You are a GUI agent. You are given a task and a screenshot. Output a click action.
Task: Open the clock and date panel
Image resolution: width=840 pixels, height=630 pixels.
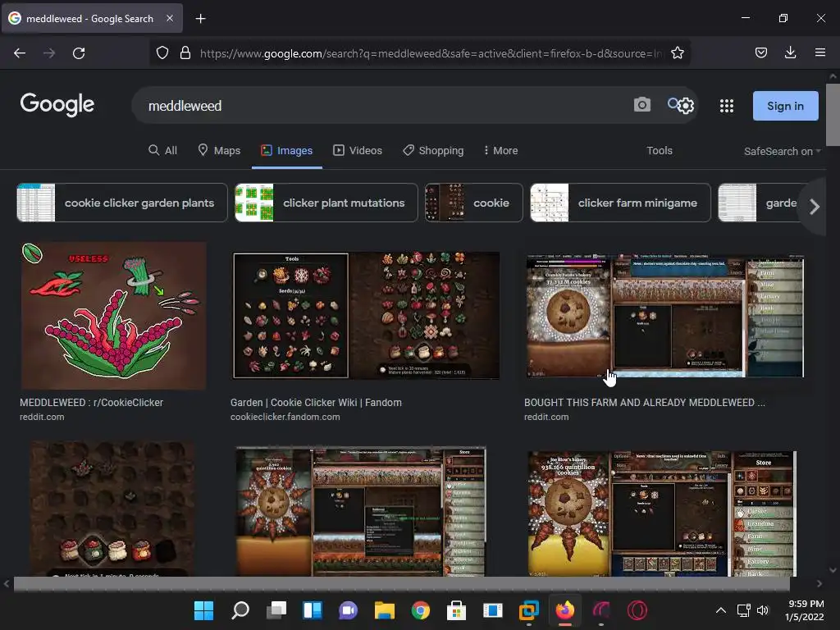coord(805,610)
